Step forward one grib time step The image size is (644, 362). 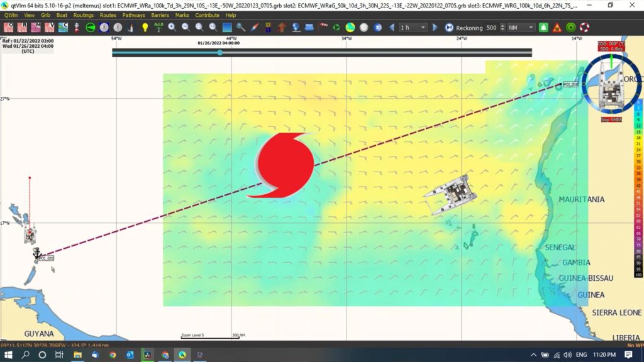tap(435, 28)
